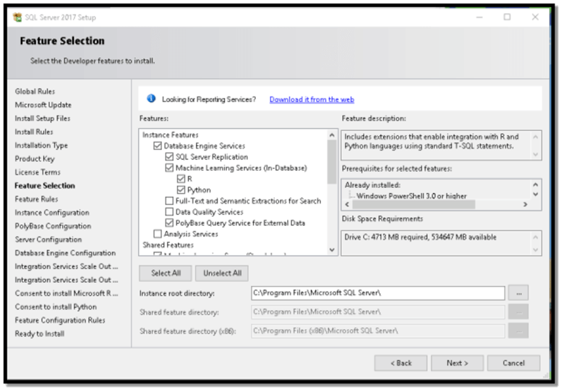564x392 pixels.
Task: Select PolyBase Configuration step
Action: pos(53,226)
